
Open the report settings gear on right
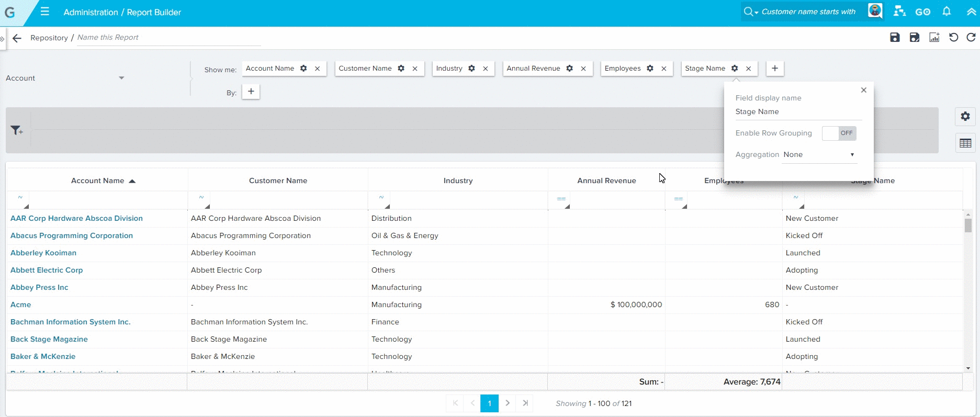point(965,116)
